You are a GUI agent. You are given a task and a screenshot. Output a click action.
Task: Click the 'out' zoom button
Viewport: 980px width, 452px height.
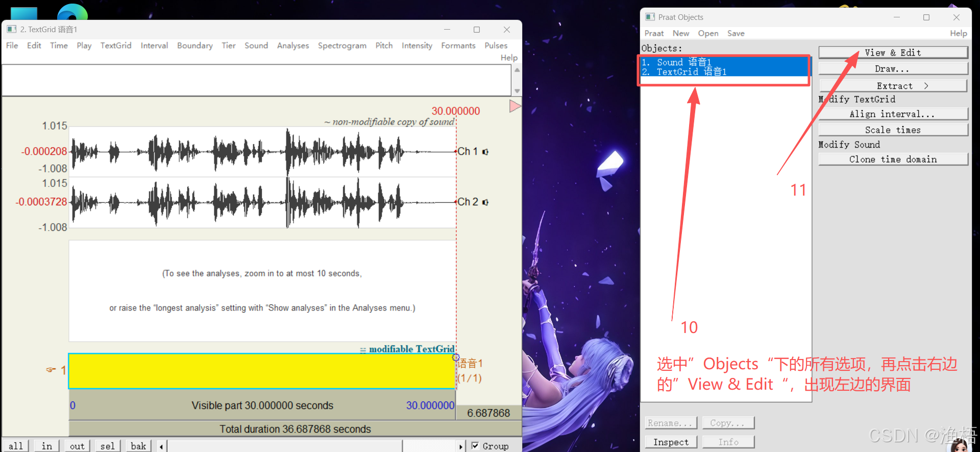[77, 446]
